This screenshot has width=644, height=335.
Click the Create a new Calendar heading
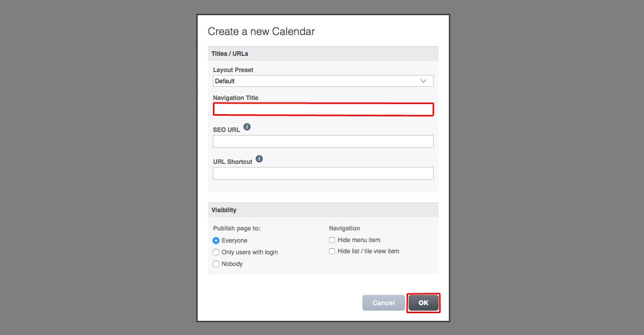tap(261, 31)
